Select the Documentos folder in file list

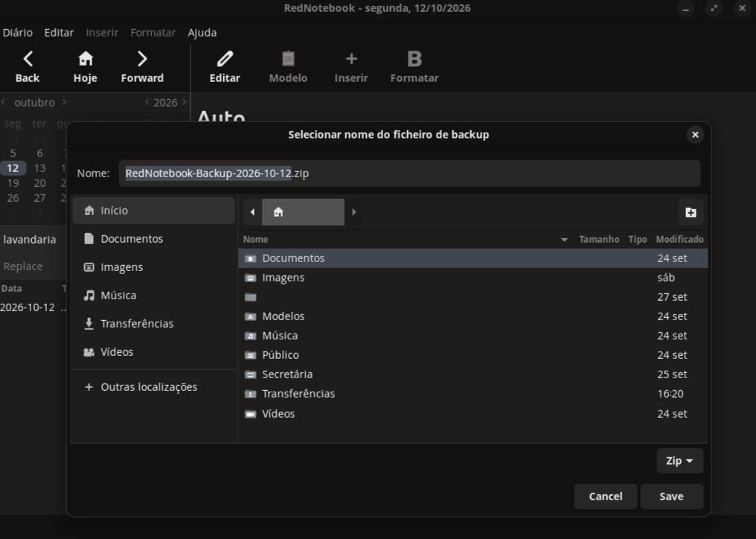(473, 258)
